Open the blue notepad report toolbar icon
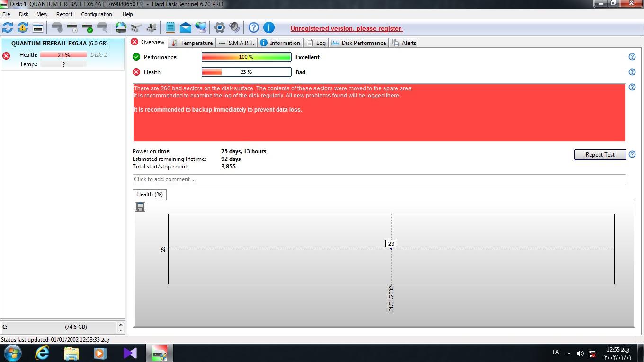The image size is (644, 362). tap(170, 27)
